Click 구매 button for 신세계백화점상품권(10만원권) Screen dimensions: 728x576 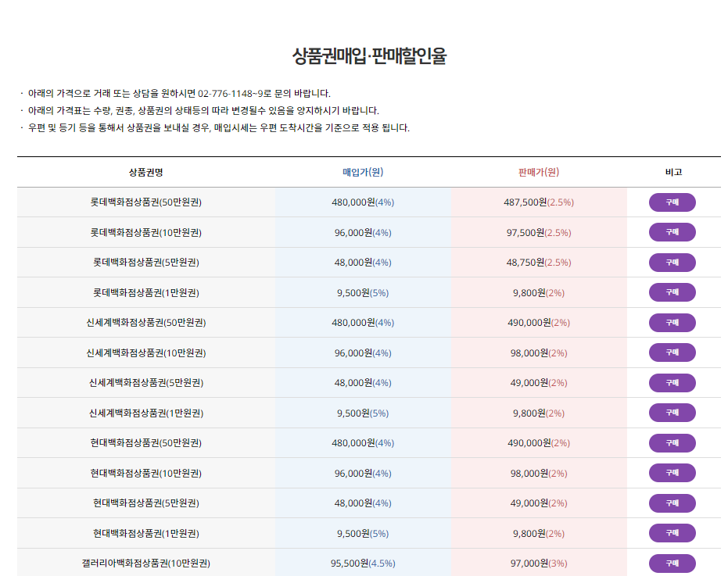pos(672,352)
